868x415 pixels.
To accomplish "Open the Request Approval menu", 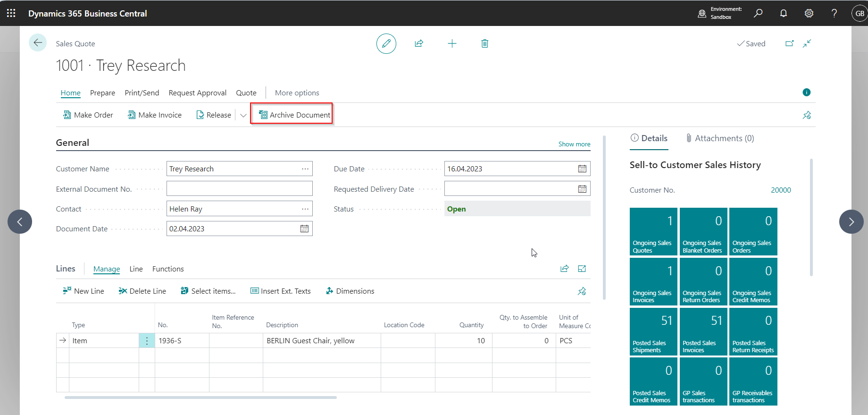I will [x=198, y=93].
